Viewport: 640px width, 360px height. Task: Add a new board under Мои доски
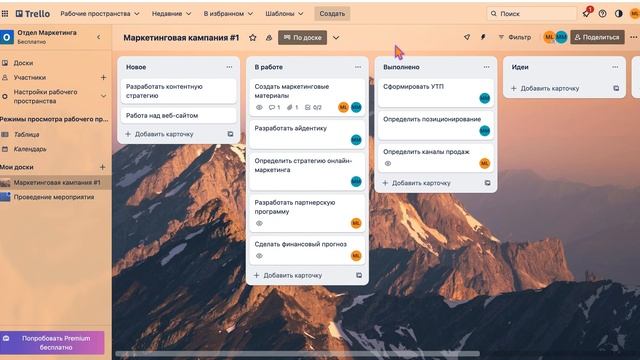pos(102,167)
